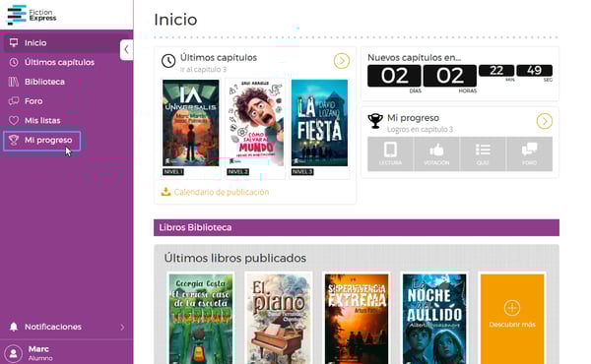The image size is (591, 364).
Task: Open Últimos capítulos with the circled arrow
Action: [342, 61]
